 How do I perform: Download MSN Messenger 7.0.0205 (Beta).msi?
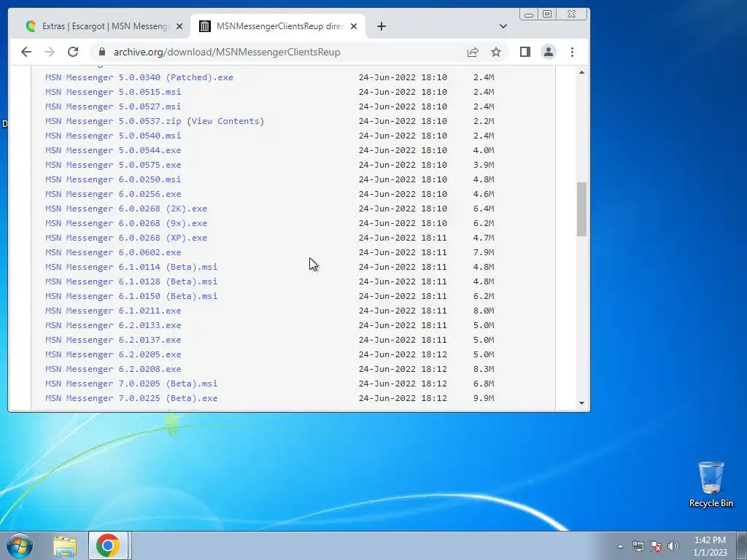pos(131,384)
